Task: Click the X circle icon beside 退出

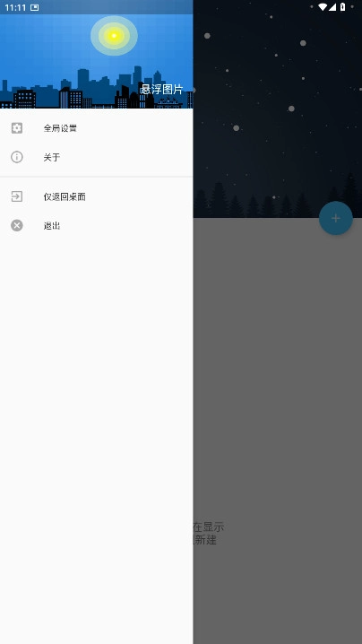Action: [17, 225]
